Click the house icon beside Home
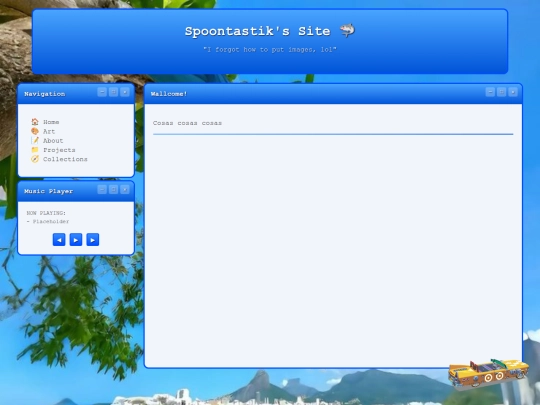The image size is (540, 405). click(x=35, y=122)
